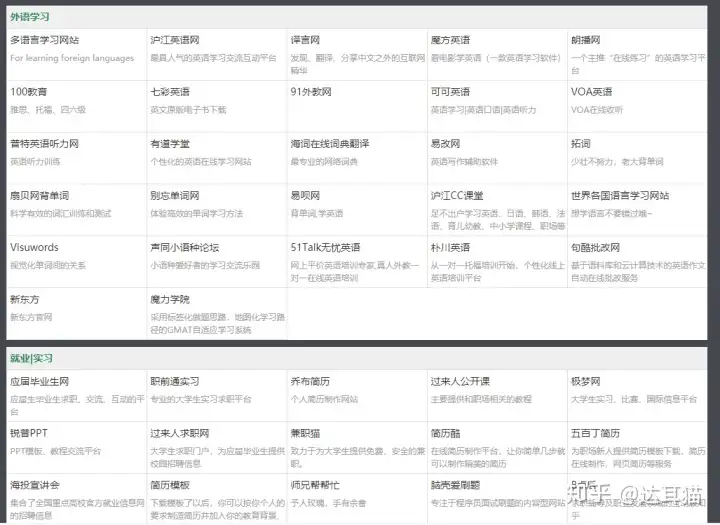Open the 沪江英语网 site link
The image size is (720, 525).
tap(175, 40)
